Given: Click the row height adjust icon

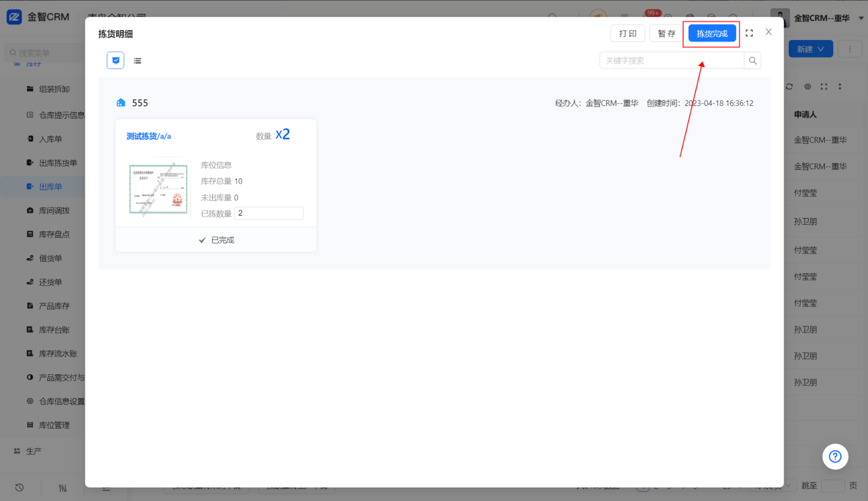Looking at the screenshot, I should (x=840, y=86).
